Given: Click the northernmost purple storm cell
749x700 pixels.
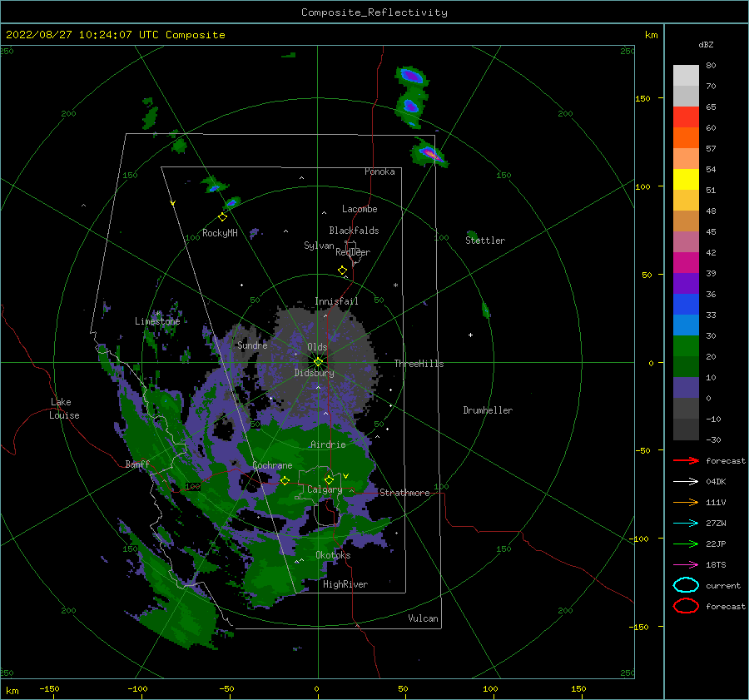Looking at the screenshot, I should [x=411, y=77].
